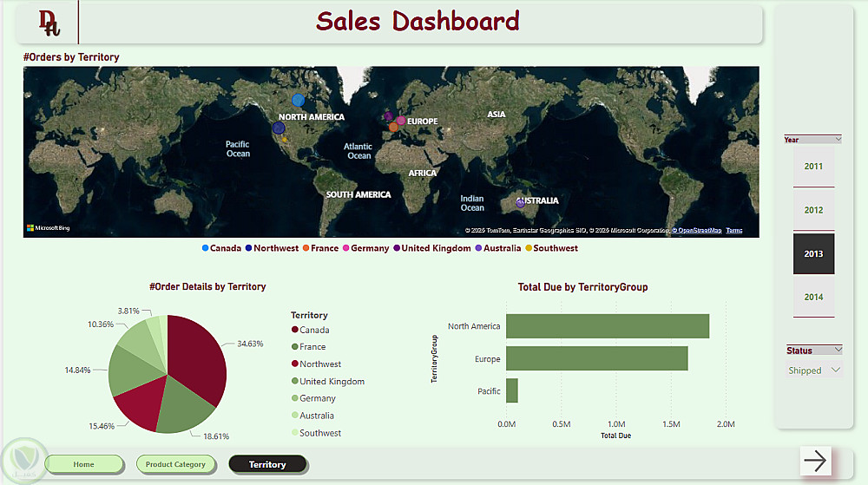Screen dimensions: 868x485
Task: Click the 'Total Due' axis title
Action: pos(616,436)
